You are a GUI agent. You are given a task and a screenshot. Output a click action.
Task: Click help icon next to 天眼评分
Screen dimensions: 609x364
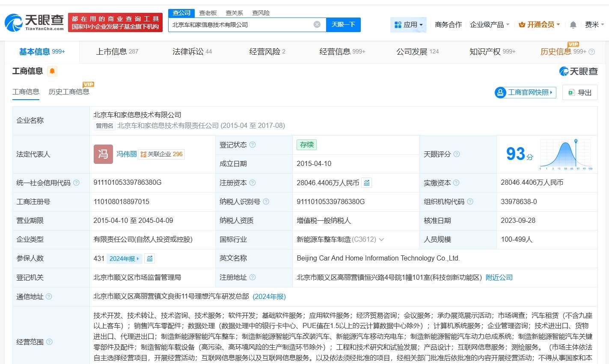[457, 154]
